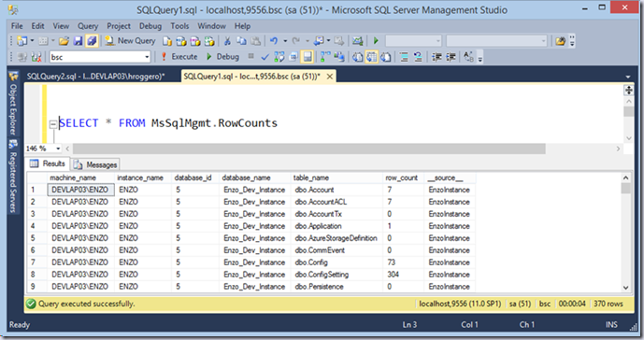Click the results grid scroll up arrow

625,177
